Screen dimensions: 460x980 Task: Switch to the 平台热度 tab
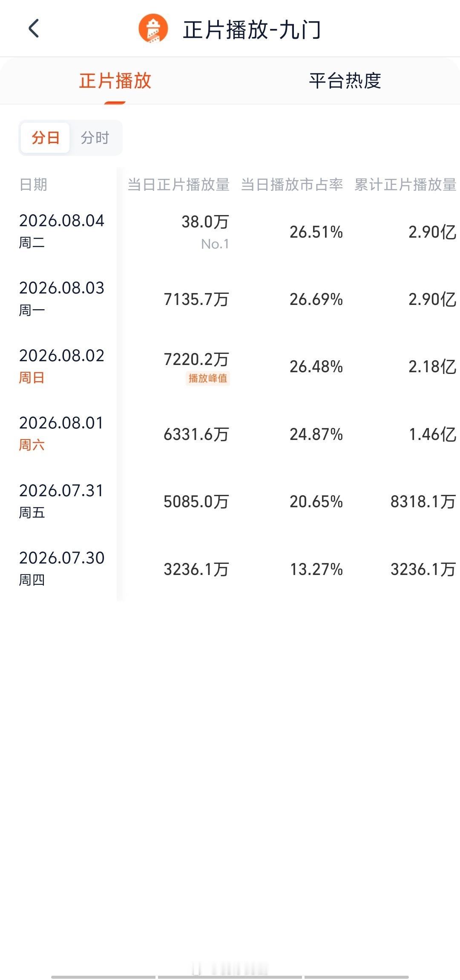[x=345, y=80]
